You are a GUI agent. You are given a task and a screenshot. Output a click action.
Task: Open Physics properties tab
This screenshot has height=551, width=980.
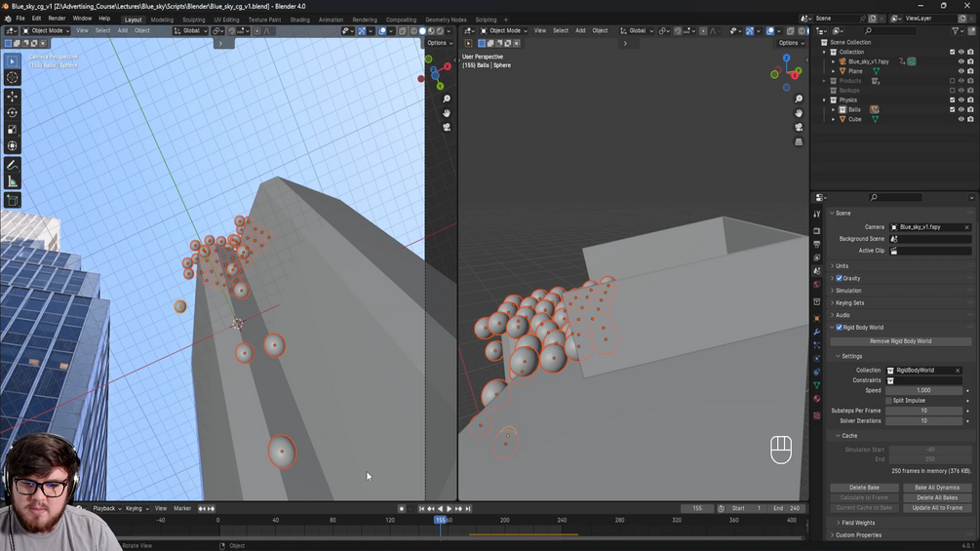click(817, 359)
